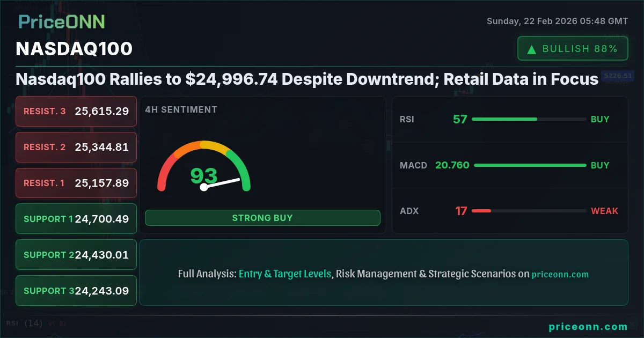The width and height of the screenshot is (644, 338).
Task: Click the MACD value 20.760
Action: (x=452, y=165)
